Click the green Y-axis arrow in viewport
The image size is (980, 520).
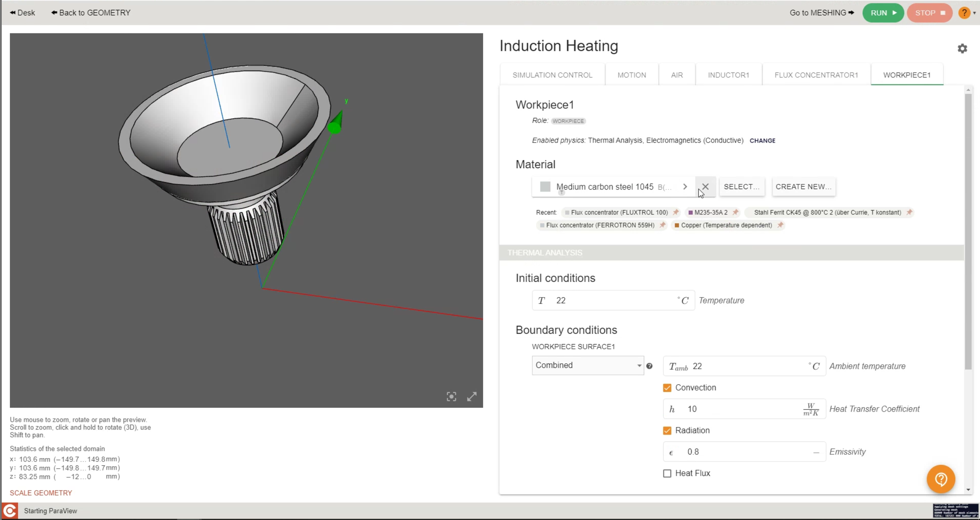click(x=336, y=123)
